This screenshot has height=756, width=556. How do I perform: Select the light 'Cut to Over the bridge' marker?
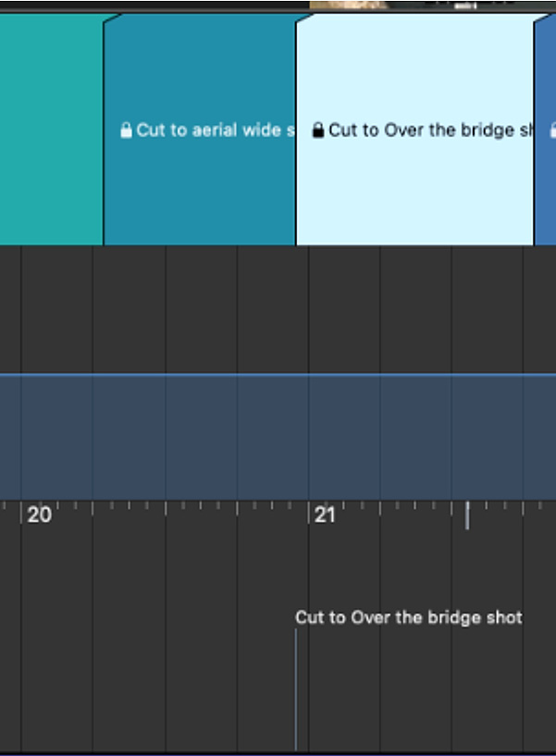click(415, 130)
